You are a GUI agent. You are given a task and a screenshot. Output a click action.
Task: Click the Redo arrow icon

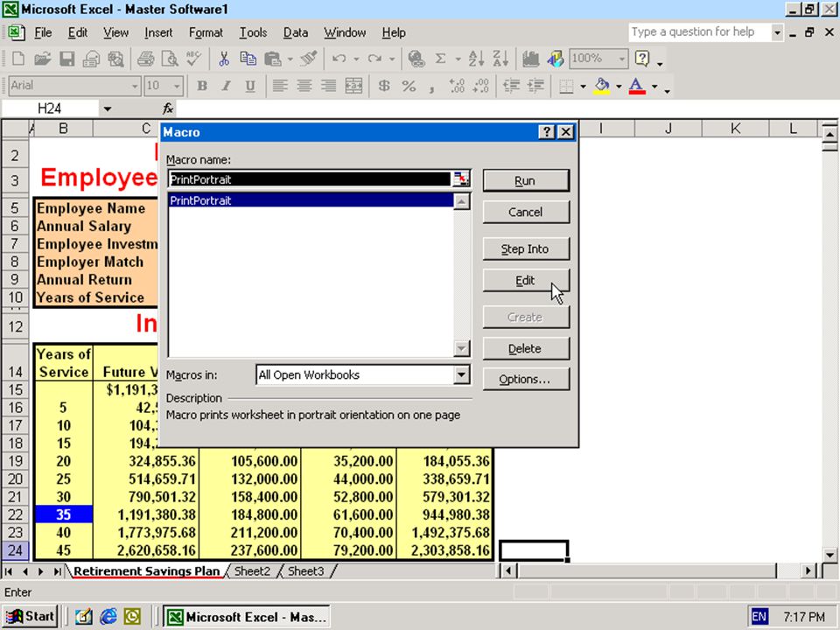coord(374,59)
